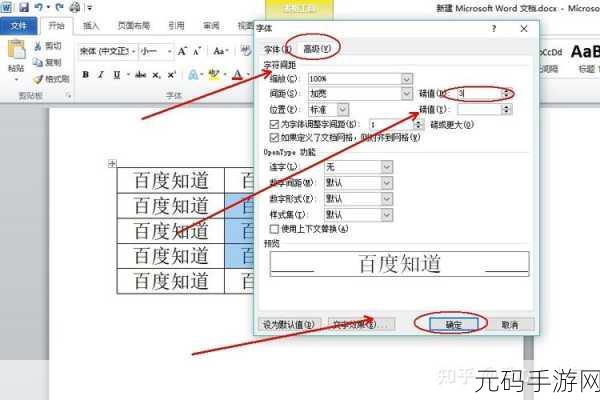Open the 间距 spacing dropdown showing 加宽
This screenshot has width=600, height=400.
pos(360,94)
